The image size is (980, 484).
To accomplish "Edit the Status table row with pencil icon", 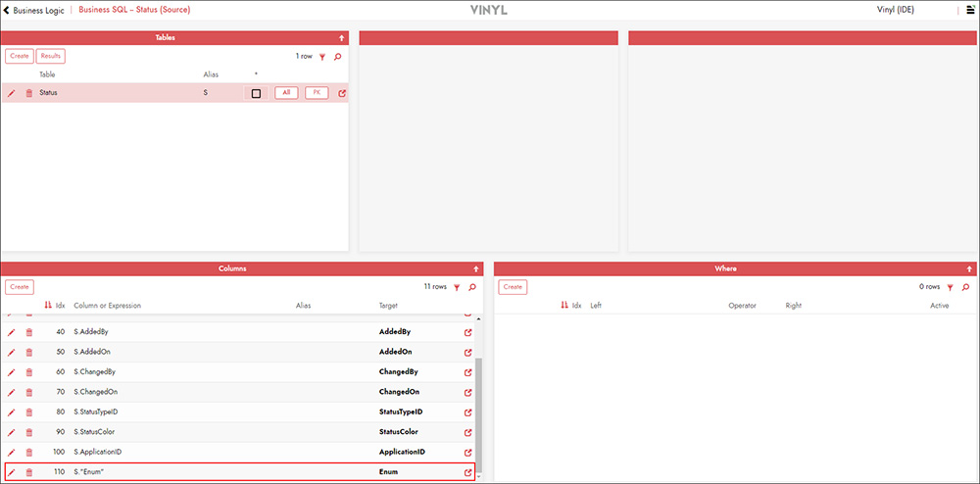I will [x=12, y=93].
